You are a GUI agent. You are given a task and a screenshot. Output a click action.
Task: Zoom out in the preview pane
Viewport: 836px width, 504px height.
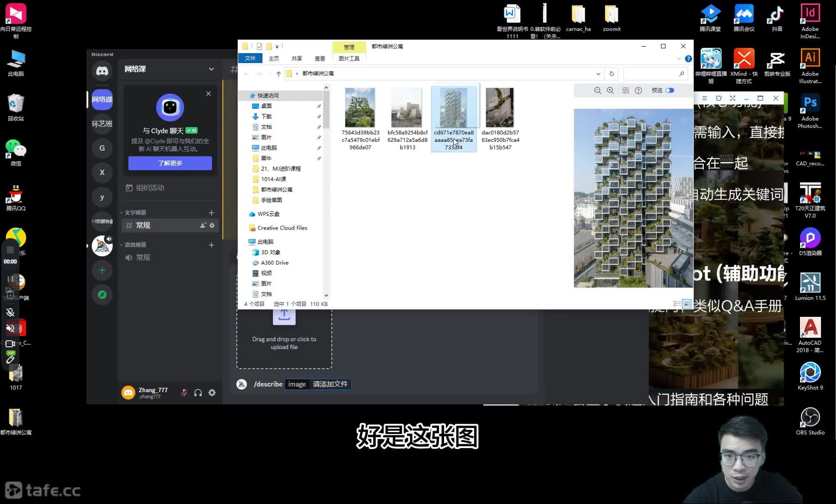[x=597, y=91]
